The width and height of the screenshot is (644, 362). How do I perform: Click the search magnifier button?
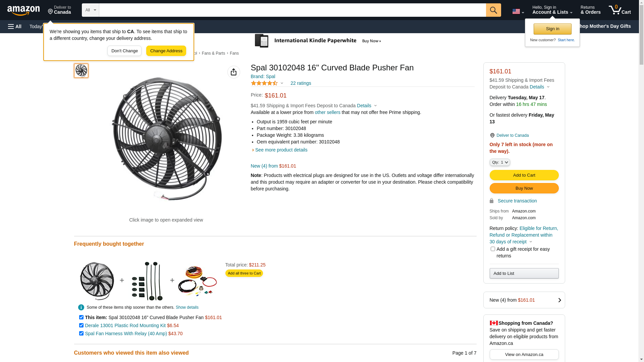493,10
